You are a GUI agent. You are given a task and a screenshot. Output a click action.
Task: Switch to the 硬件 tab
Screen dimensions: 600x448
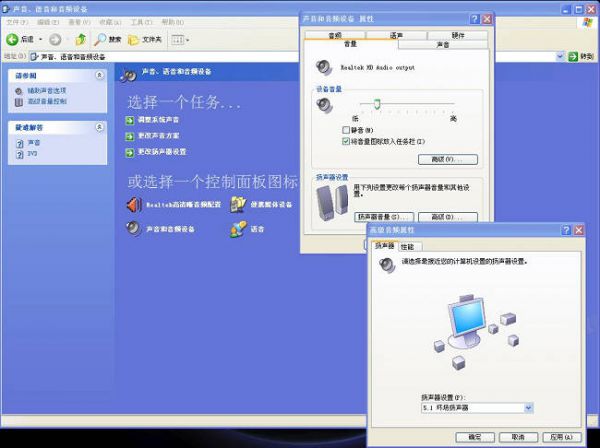pyautogui.click(x=458, y=35)
